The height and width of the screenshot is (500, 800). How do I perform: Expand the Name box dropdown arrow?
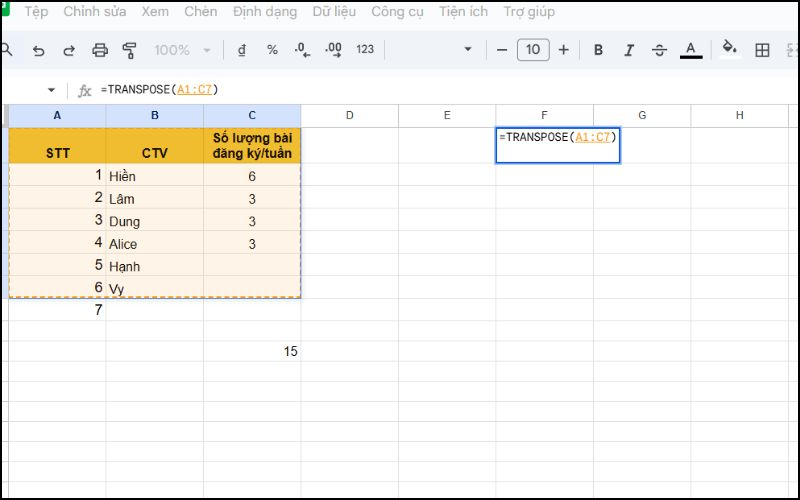click(x=51, y=90)
